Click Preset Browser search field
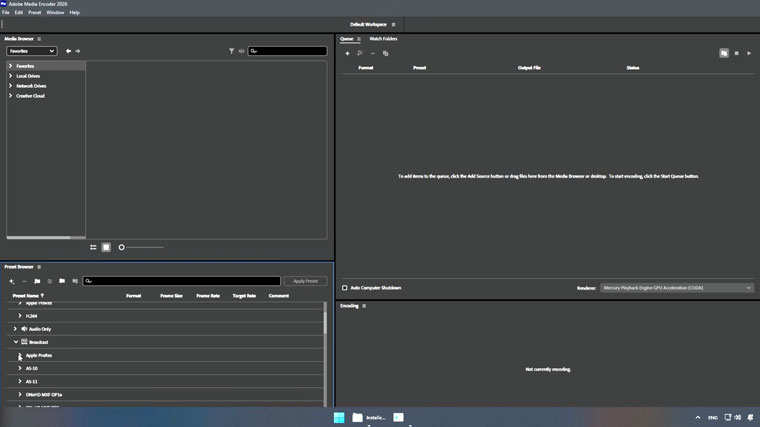Viewport: 760px width, 427px height. point(182,281)
